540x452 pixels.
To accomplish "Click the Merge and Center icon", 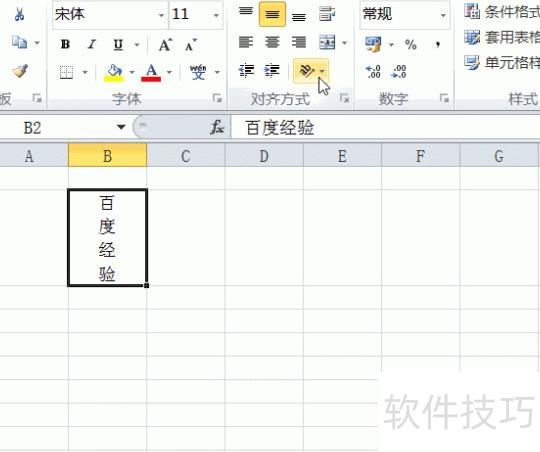I will pyautogui.click(x=327, y=42).
